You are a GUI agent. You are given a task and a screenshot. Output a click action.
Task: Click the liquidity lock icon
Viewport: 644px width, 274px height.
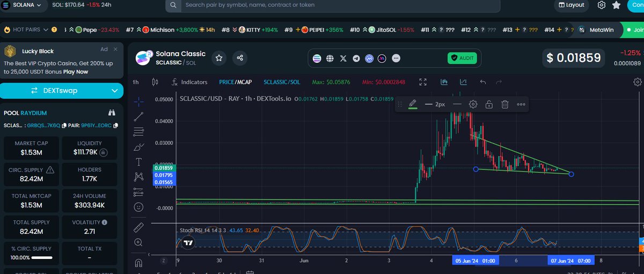103,153
